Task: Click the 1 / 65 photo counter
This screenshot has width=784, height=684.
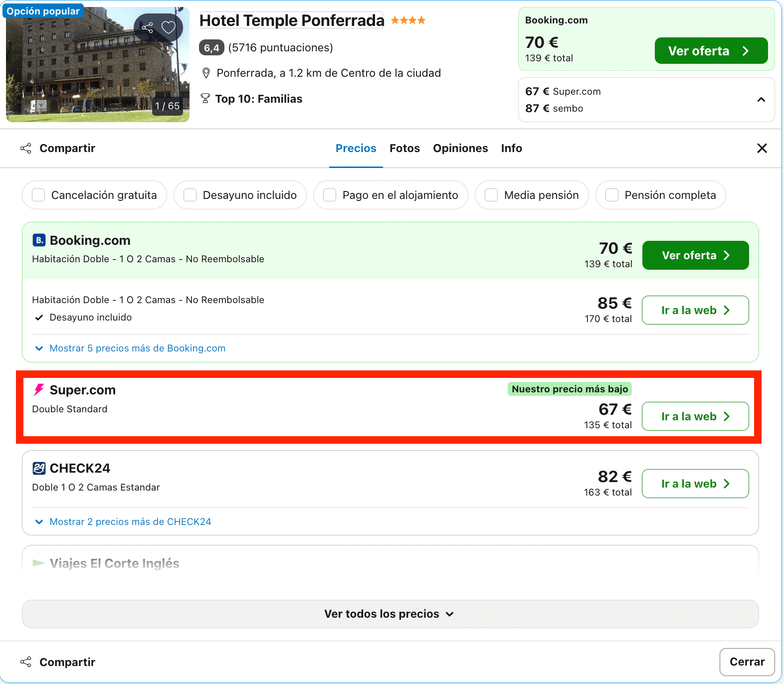Action: pyautogui.click(x=167, y=106)
